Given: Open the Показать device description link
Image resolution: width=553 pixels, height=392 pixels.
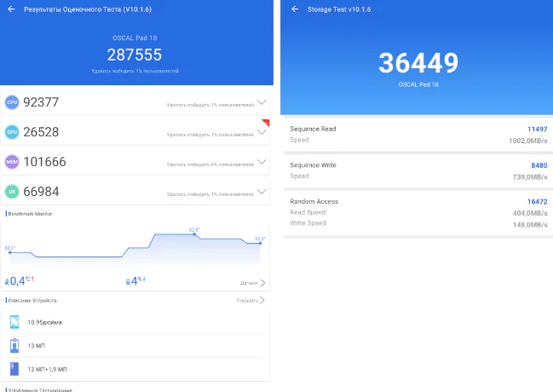Looking at the screenshot, I should coord(251,301).
